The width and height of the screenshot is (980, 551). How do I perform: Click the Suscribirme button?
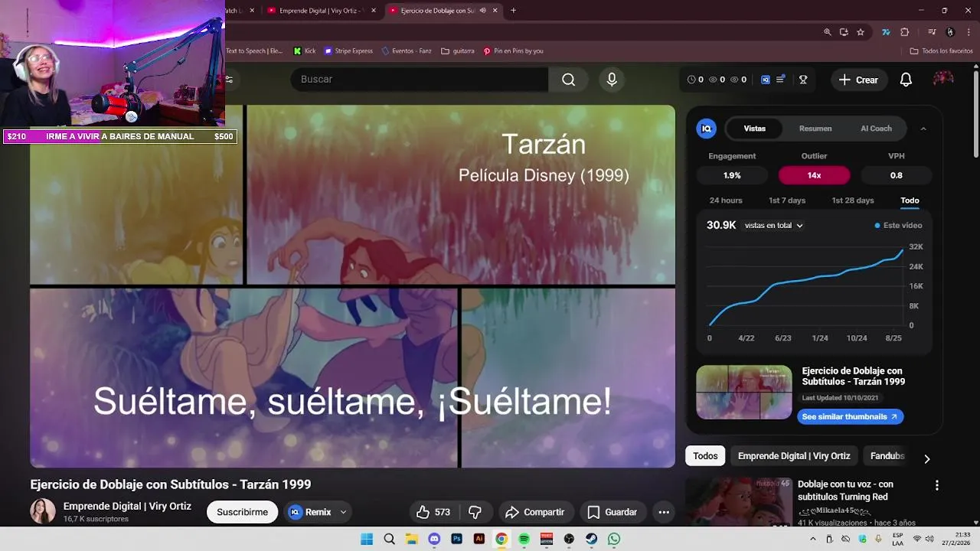click(242, 512)
